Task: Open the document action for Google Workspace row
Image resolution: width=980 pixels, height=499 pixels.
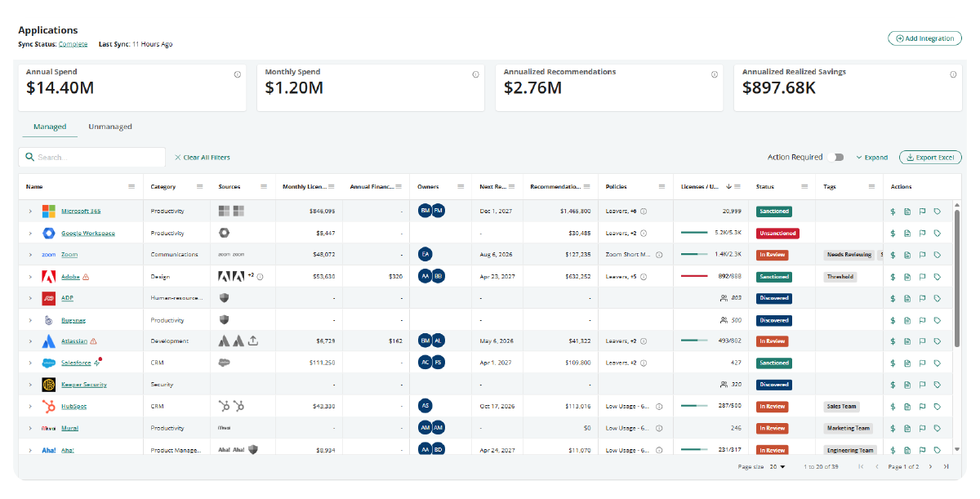Action: click(x=907, y=233)
